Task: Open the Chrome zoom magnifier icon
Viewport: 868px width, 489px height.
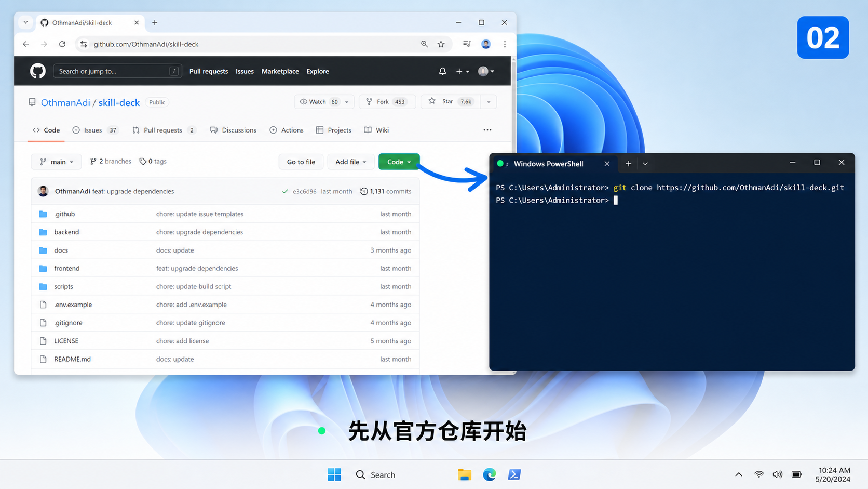Action: (425, 44)
